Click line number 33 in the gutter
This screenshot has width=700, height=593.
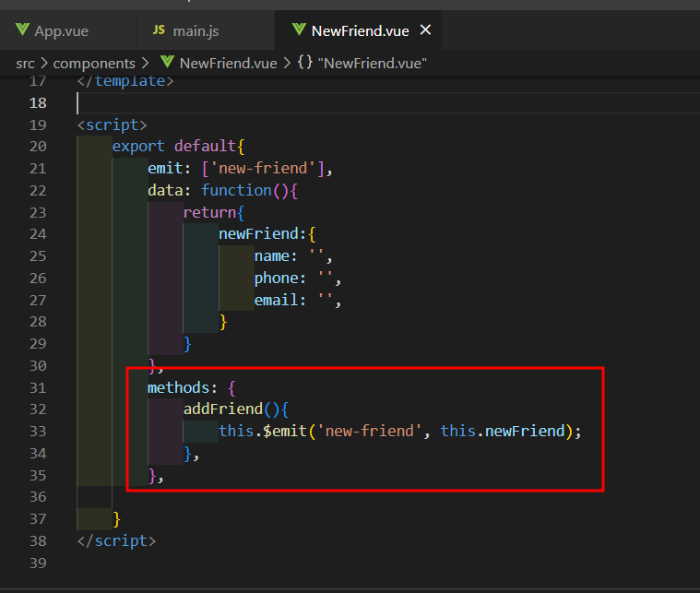point(38,432)
